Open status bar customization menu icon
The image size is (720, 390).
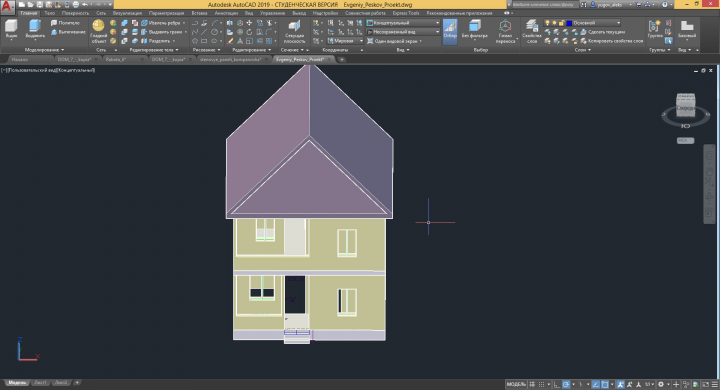click(x=714, y=384)
